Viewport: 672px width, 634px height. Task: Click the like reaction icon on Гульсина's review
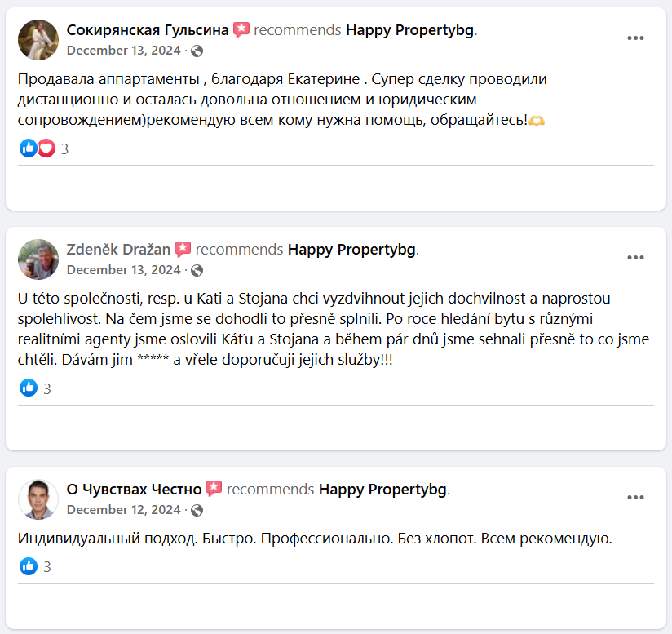[29, 149]
